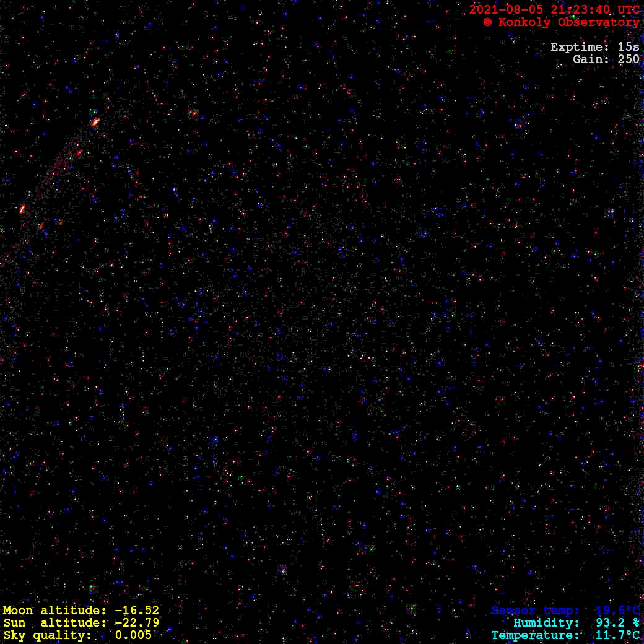This screenshot has height=644, width=644.
Task: Click the 15s exposure time value
Action: click(x=629, y=47)
